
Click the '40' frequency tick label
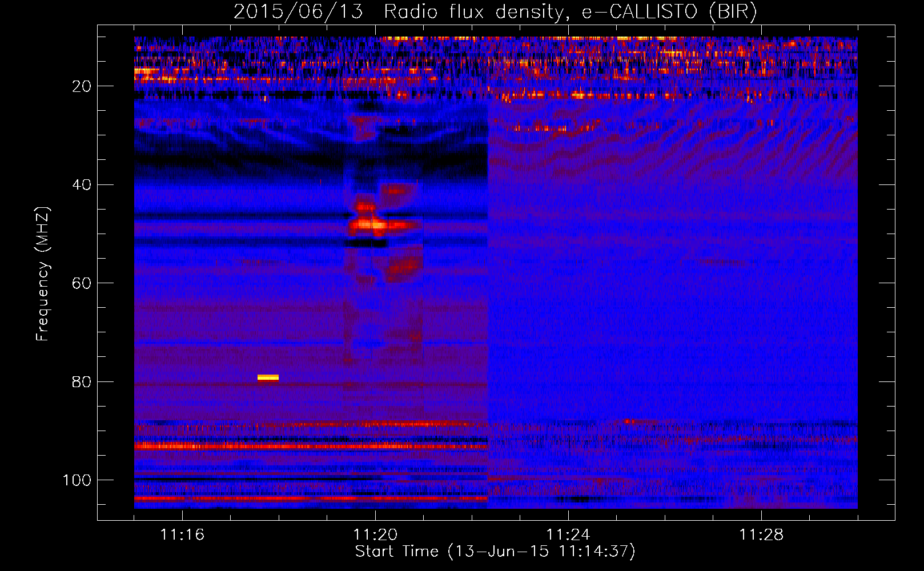(82, 185)
